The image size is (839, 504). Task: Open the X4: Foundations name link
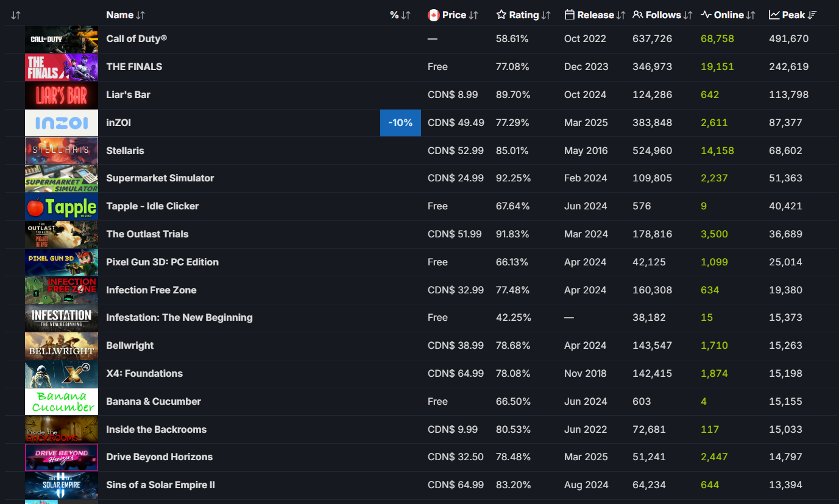pyautogui.click(x=144, y=374)
